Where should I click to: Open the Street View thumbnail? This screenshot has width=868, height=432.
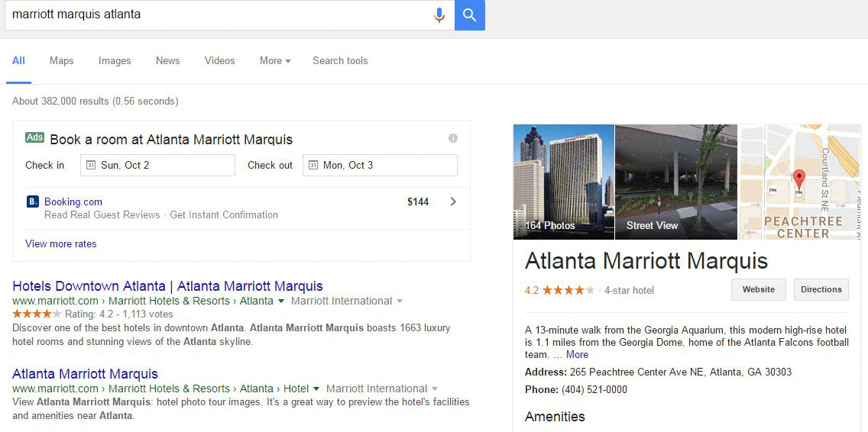click(676, 182)
